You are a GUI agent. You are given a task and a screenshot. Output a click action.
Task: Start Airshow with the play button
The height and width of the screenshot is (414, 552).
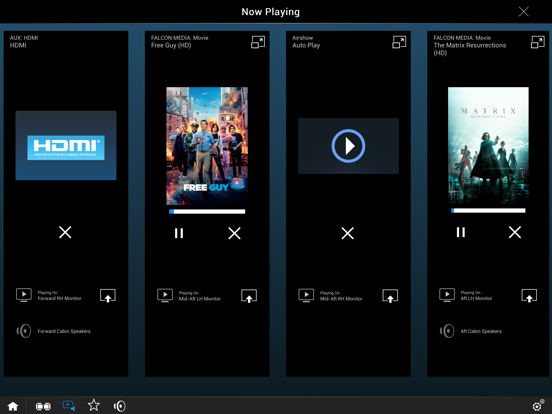(x=348, y=146)
